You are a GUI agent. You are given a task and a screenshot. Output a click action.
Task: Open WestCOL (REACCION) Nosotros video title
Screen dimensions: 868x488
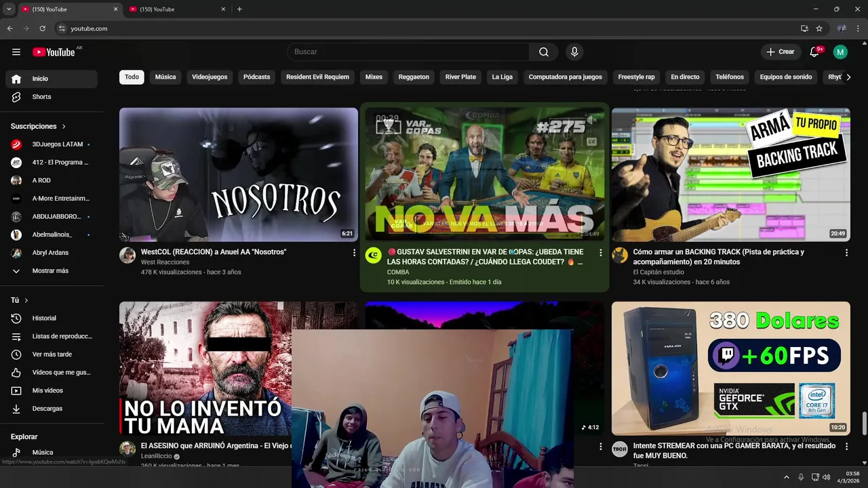[214, 252]
